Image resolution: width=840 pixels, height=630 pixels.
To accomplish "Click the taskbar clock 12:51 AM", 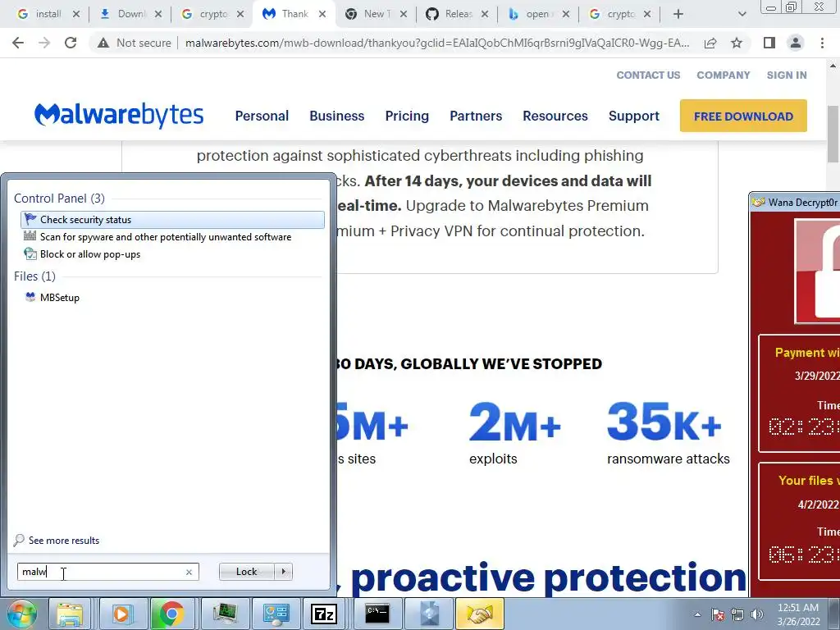I will tap(797, 608).
